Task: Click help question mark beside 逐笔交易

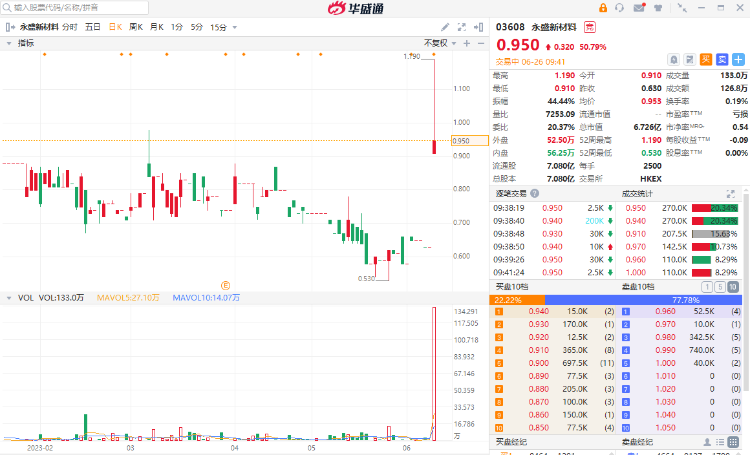Action: [x=535, y=193]
